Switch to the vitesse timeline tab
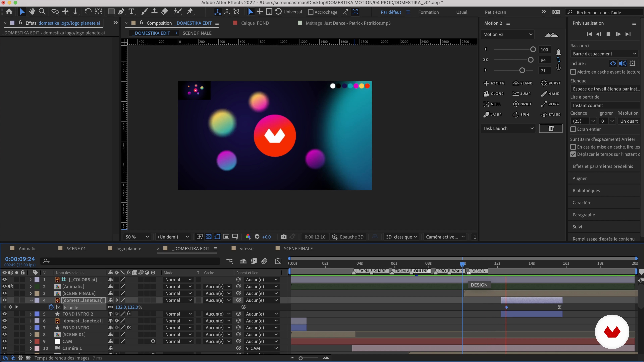Screen dimensions: 644x362 (247, 249)
